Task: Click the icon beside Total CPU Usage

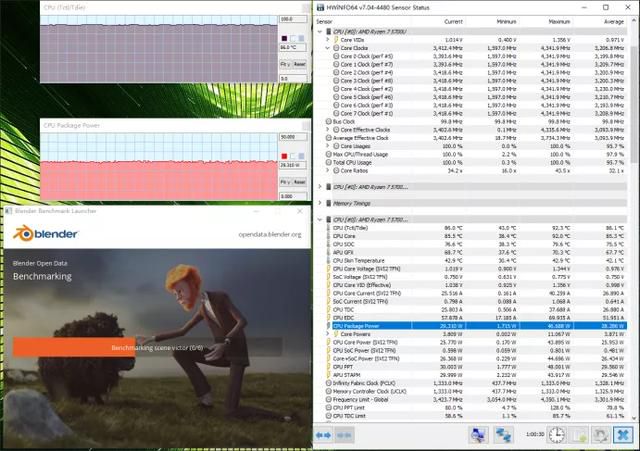Action: click(x=329, y=162)
